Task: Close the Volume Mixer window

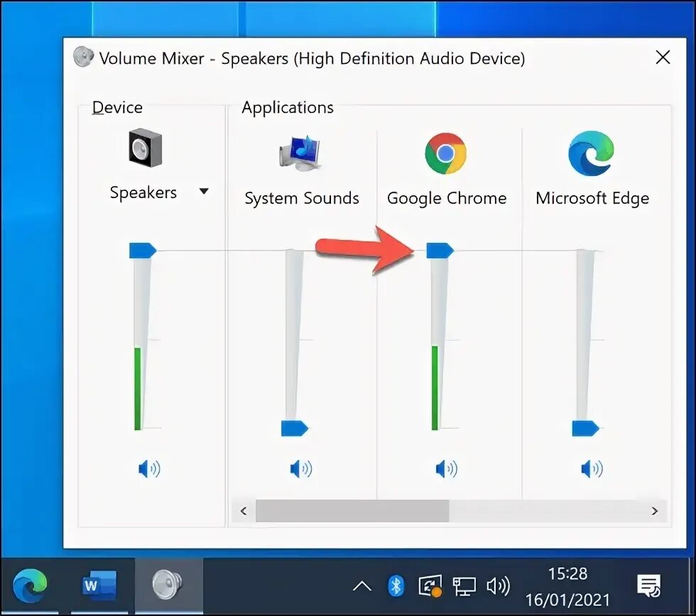Action: (x=663, y=57)
